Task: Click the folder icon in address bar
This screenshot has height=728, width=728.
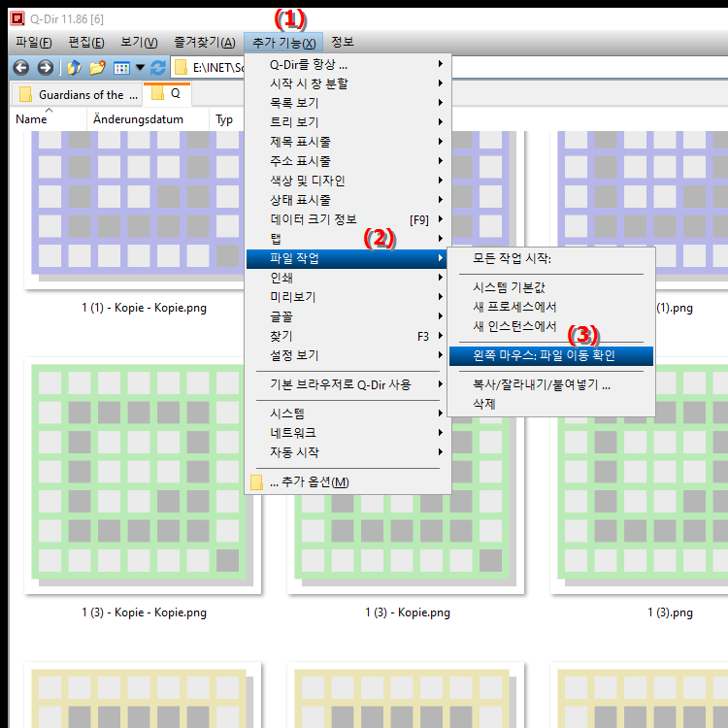Action: (181, 68)
